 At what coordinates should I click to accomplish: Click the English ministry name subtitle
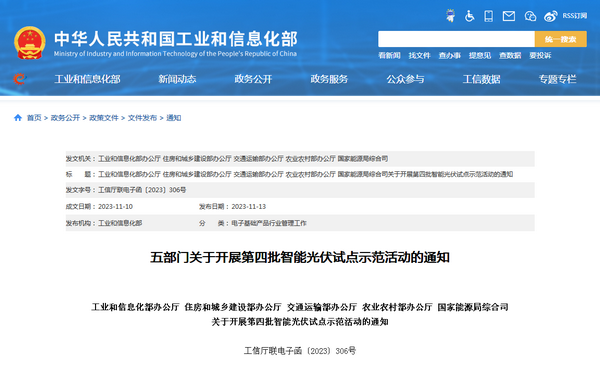click(x=175, y=54)
